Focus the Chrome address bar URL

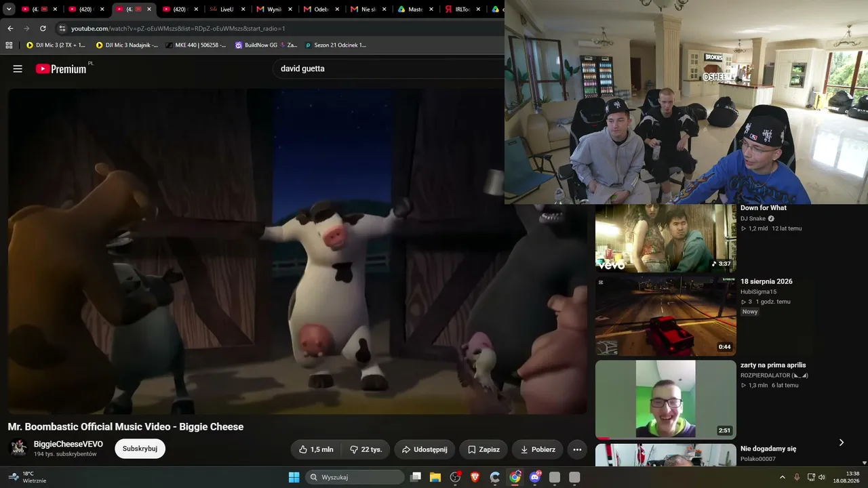[178, 28]
